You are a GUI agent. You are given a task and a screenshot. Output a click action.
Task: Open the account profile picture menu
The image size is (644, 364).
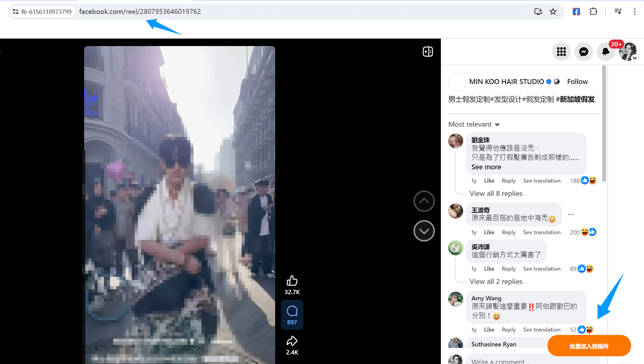pyautogui.click(x=628, y=52)
